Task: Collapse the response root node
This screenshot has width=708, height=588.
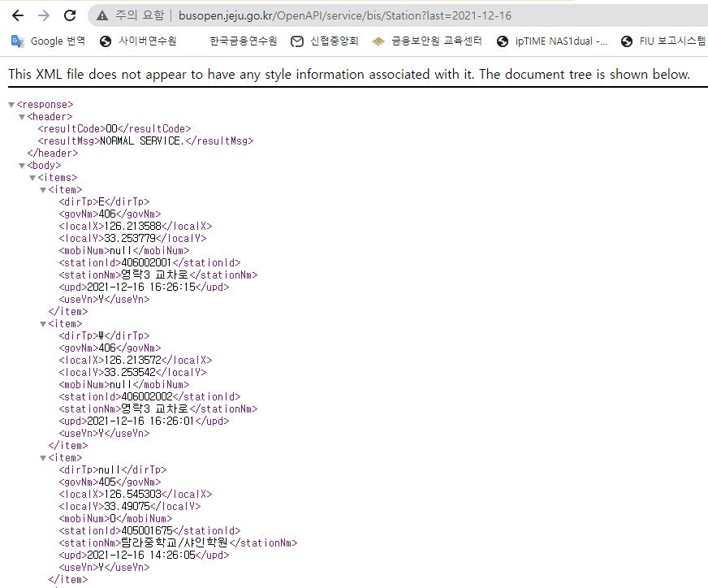Action: pos(11,105)
